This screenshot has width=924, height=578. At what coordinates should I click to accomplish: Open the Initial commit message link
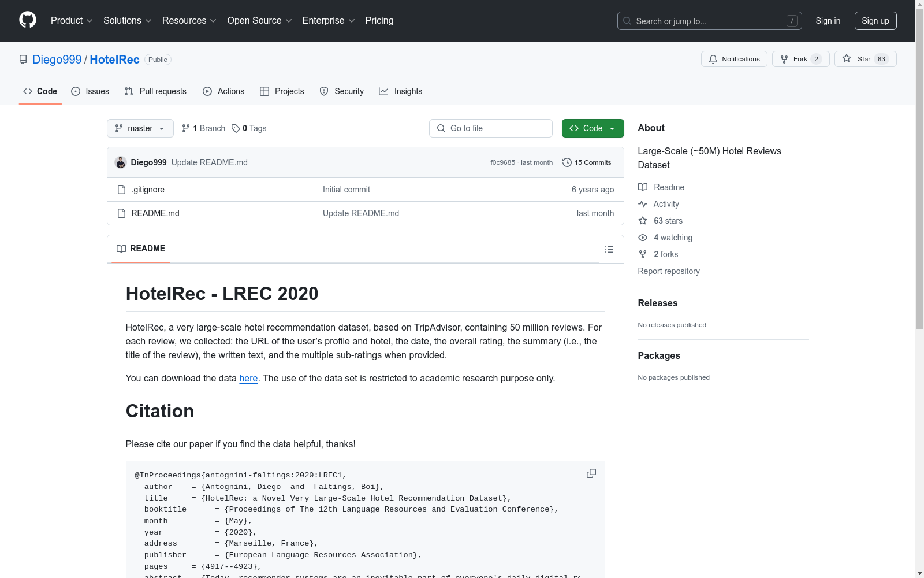tap(346, 190)
